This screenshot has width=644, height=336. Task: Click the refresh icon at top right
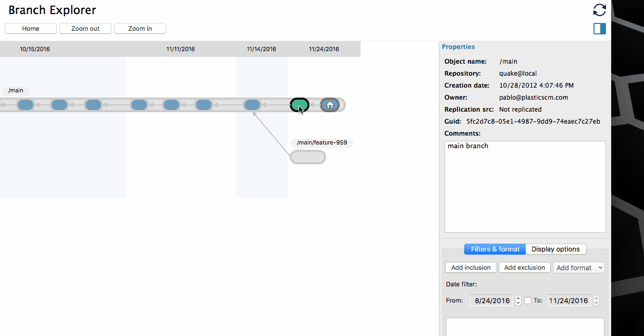point(600,10)
